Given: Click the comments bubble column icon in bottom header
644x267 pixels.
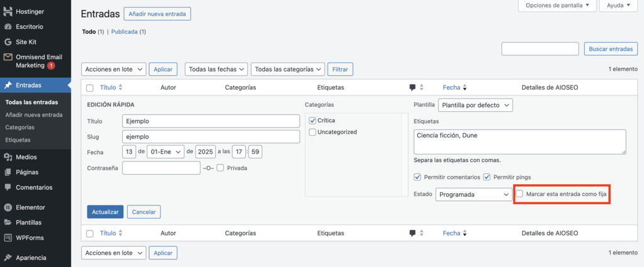Looking at the screenshot, I should click(413, 233).
